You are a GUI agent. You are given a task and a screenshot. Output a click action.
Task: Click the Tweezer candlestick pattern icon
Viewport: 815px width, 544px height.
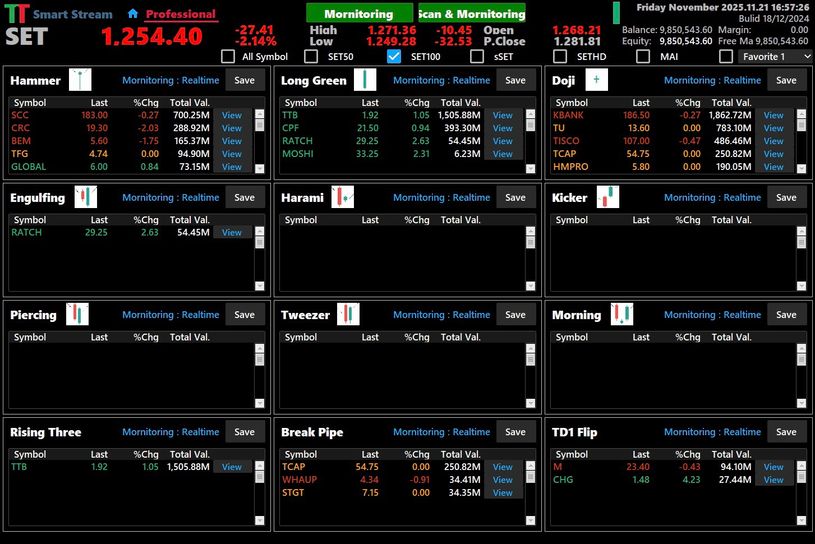point(348,314)
